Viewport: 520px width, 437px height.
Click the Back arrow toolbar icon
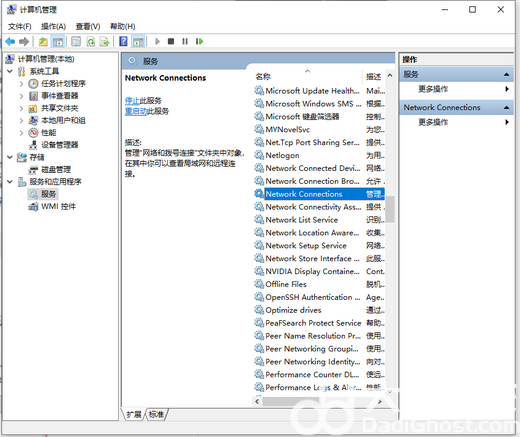click(x=10, y=42)
